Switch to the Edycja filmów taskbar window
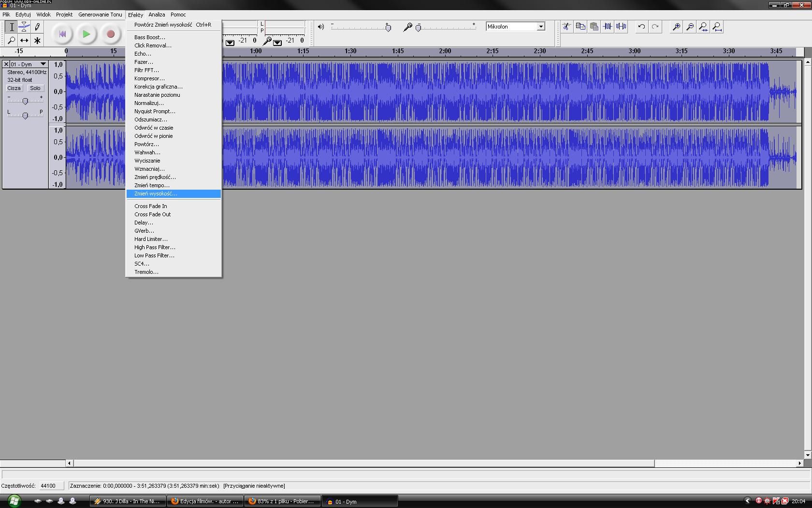This screenshot has width=812, height=508. pos(204,501)
